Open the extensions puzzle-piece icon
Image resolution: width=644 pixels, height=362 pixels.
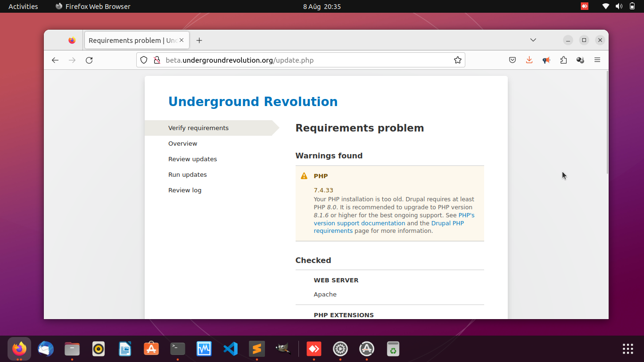(x=563, y=60)
